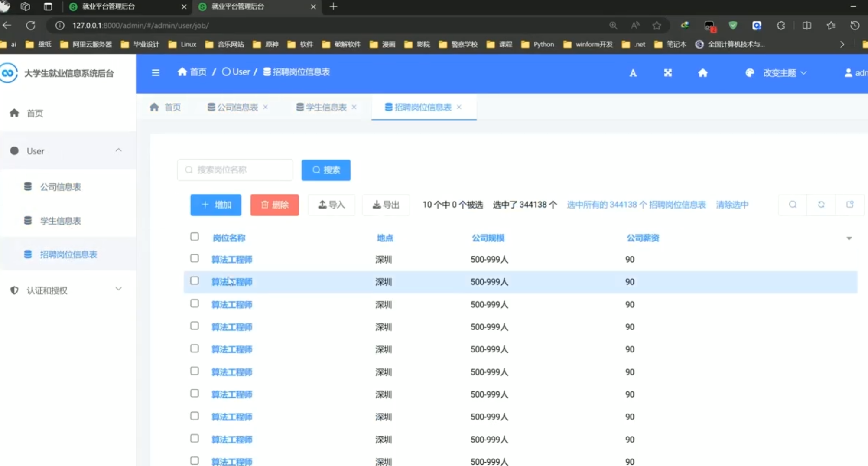Click the red 删除 delete button
This screenshot has width=868, height=466.
(274, 205)
